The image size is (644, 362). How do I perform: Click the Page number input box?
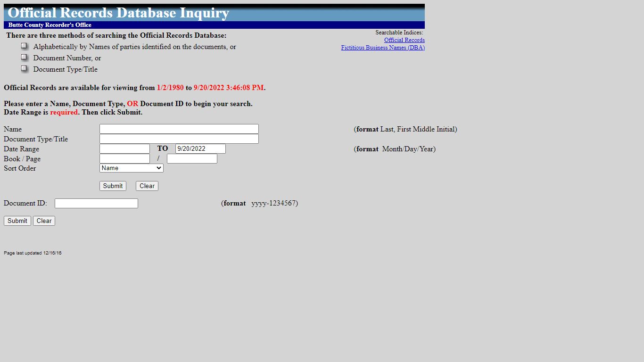[192, 159]
